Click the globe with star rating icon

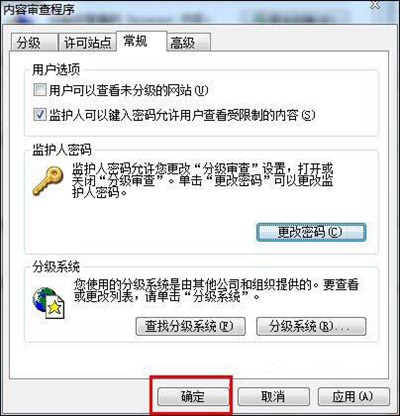pyautogui.click(x=48, y=303)
